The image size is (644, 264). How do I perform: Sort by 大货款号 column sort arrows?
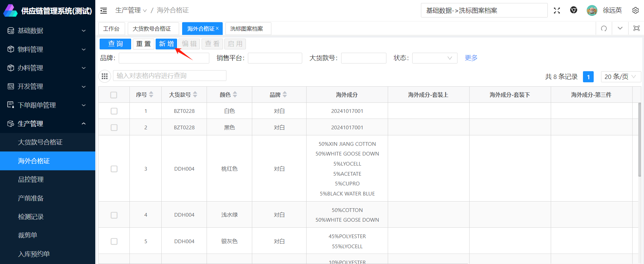point(195,95)
